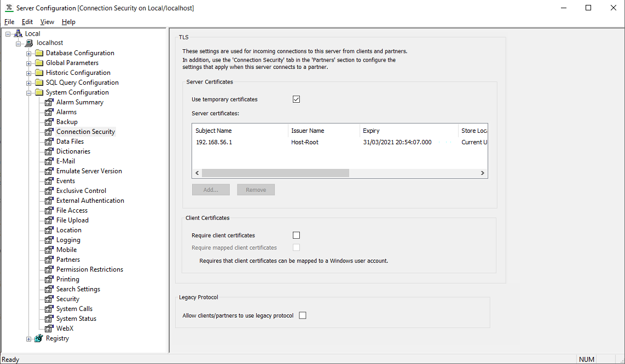Enable Require client certificates checkbox

point(297,236)
